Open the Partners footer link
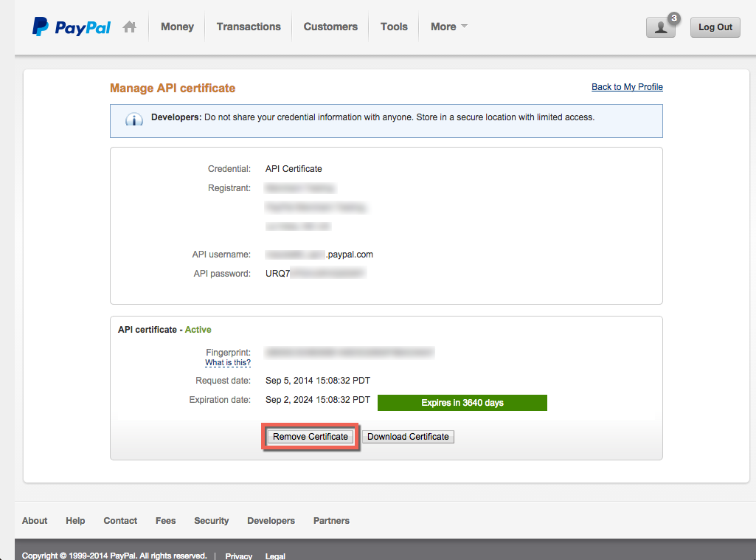Image resolution: width=756 pixels, height=560 pixels. tap(331, 520)
